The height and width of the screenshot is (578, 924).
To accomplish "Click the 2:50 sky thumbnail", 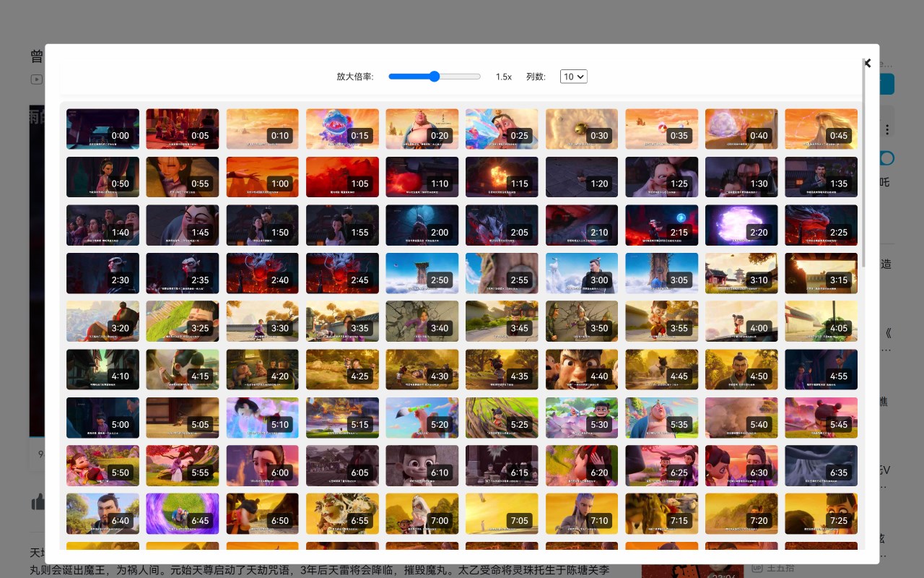I will (x=422, y=273).
